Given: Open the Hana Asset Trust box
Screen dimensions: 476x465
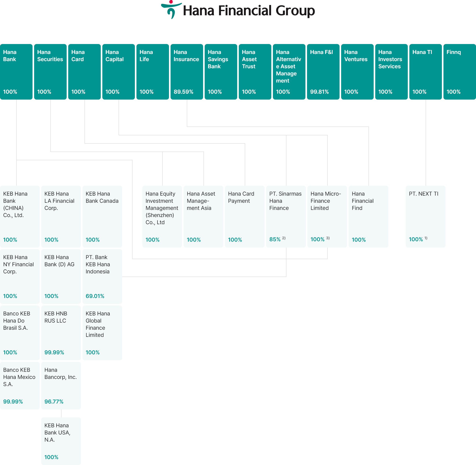Looking at the screenshot, I should tap(255, 71).
